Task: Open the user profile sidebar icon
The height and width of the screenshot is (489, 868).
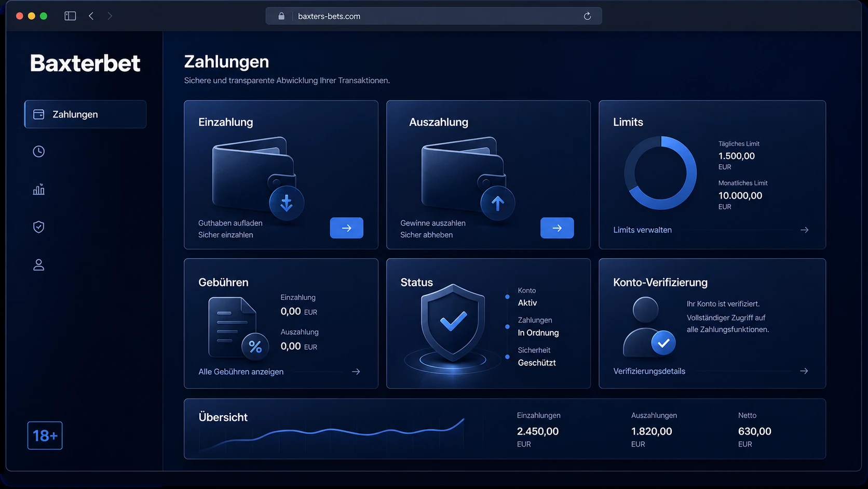Action: point(39,265)
